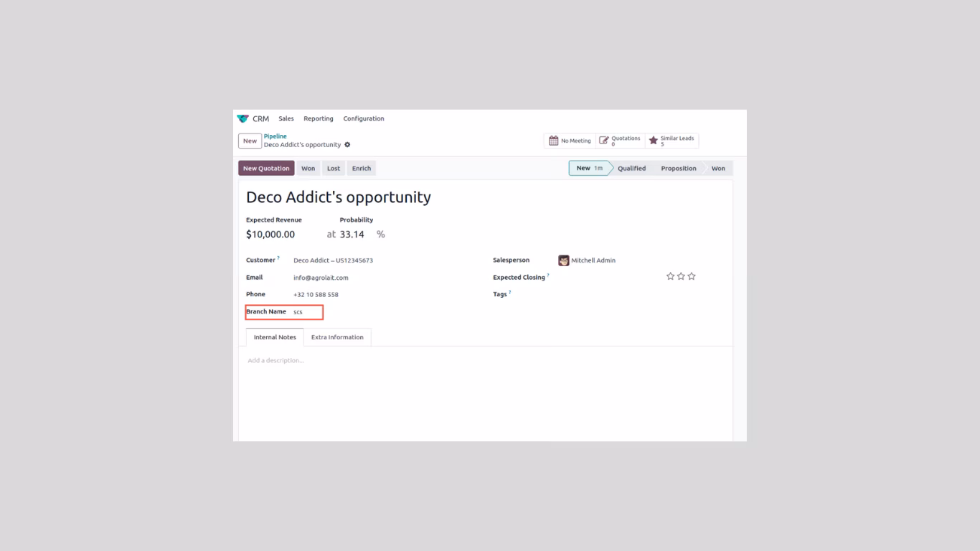This screenshot has height=551, width=980.
Task: Set priority to third star
Action: [x=692, y=276]
